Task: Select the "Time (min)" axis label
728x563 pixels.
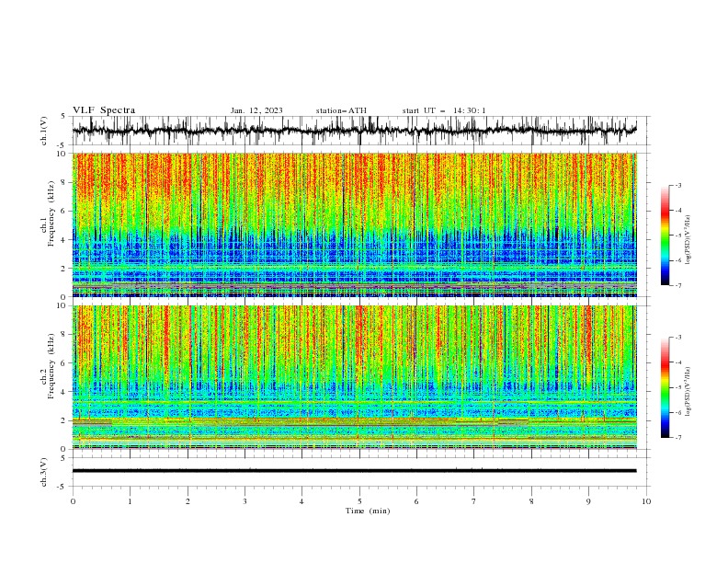Action: 368,511
